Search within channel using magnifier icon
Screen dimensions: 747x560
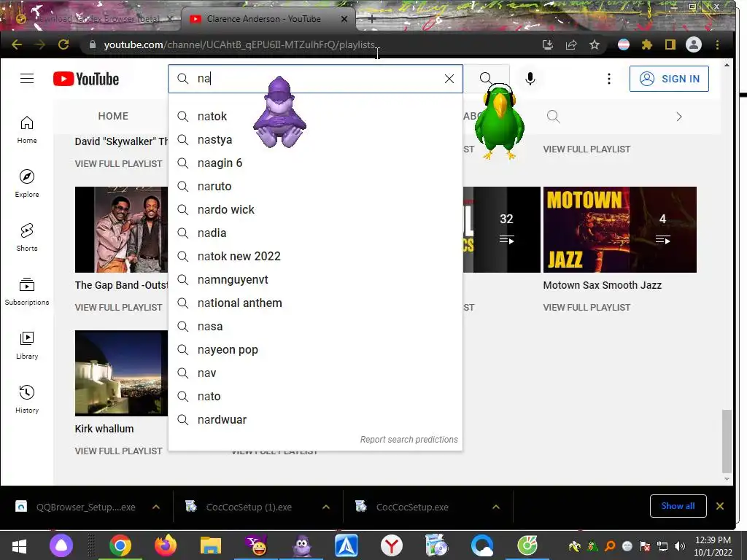click(x=553, y=116)
